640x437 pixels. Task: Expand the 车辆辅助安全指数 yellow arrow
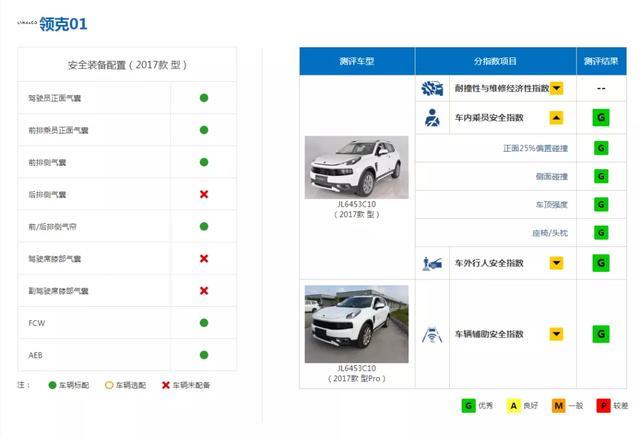point(556,334)
